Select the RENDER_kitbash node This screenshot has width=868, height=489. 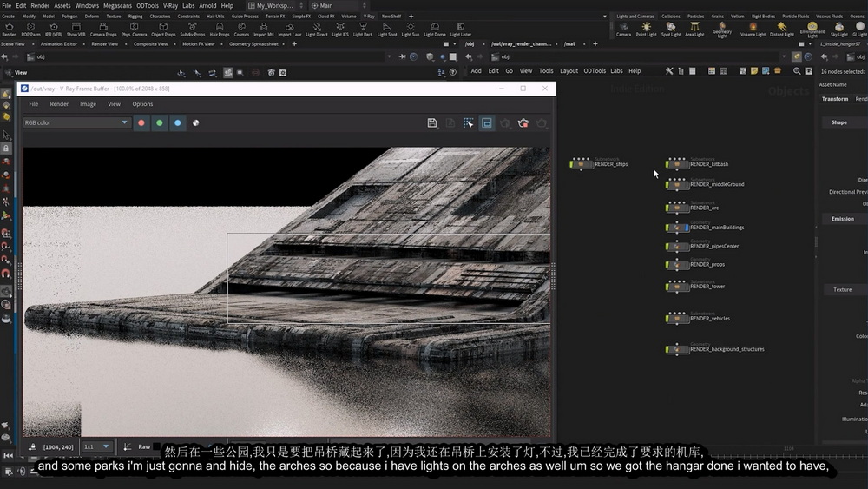(x=676, y=164)
